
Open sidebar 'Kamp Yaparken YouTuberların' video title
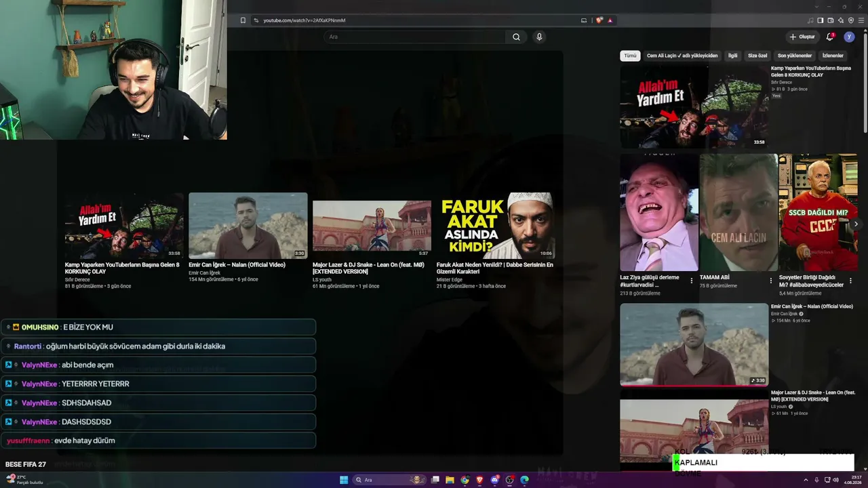pyautogui.click(x=811, y=72)
